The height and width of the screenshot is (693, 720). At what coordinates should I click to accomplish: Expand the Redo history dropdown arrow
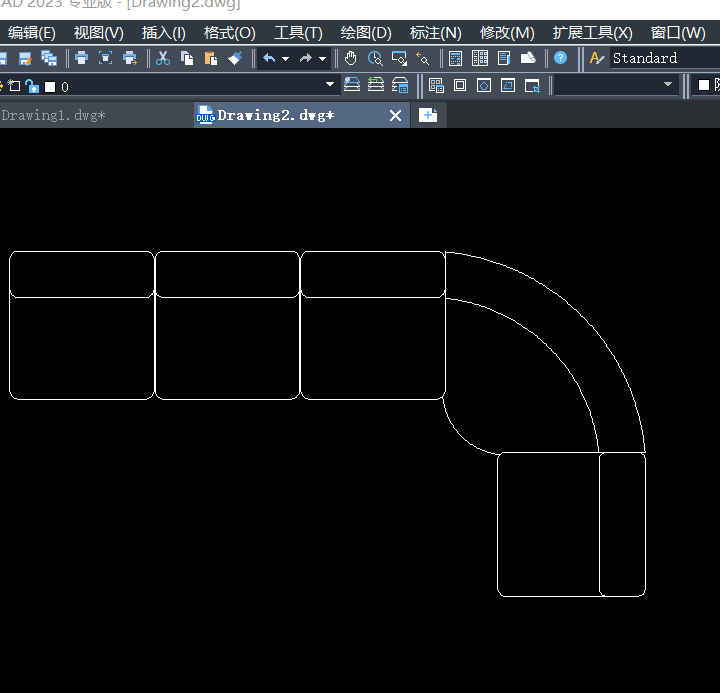tap(322, 59)
